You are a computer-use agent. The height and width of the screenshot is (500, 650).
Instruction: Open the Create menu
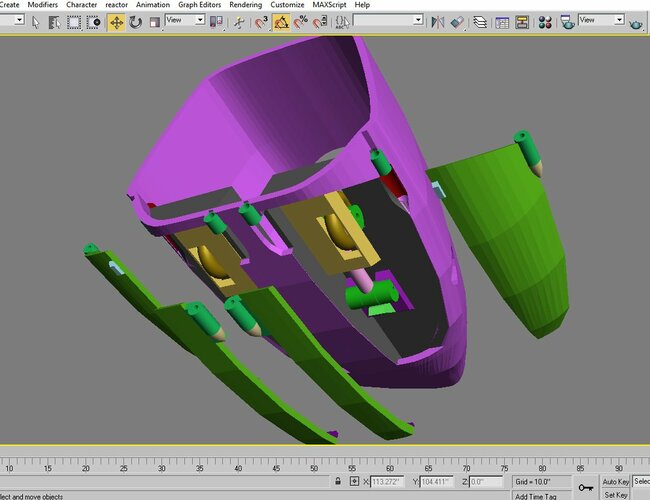pyautogui.click(x=9, y=5)
